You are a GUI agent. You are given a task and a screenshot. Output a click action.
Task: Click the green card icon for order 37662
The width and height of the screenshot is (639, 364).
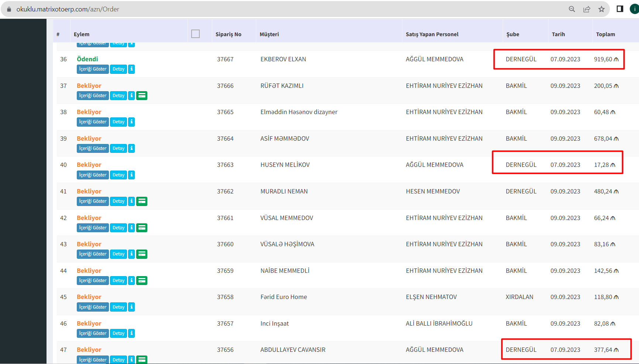(142, 201)
